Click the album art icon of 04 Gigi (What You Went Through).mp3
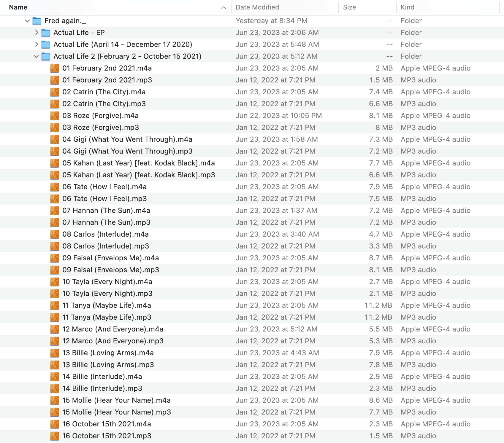Image resolution: width=504 pixels, height=443 pixels. pos(55,151)
